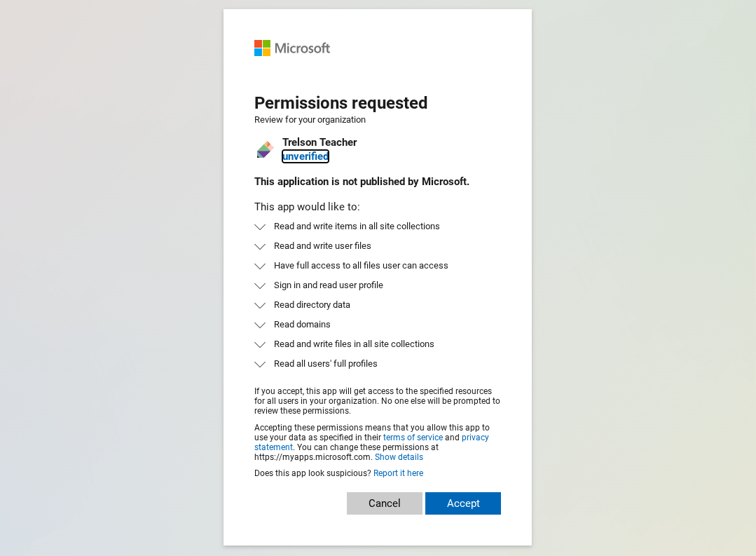The width and height of the screenshot is (756, 556).
Task: Open the privacy statement link
Action: point(273,447)
